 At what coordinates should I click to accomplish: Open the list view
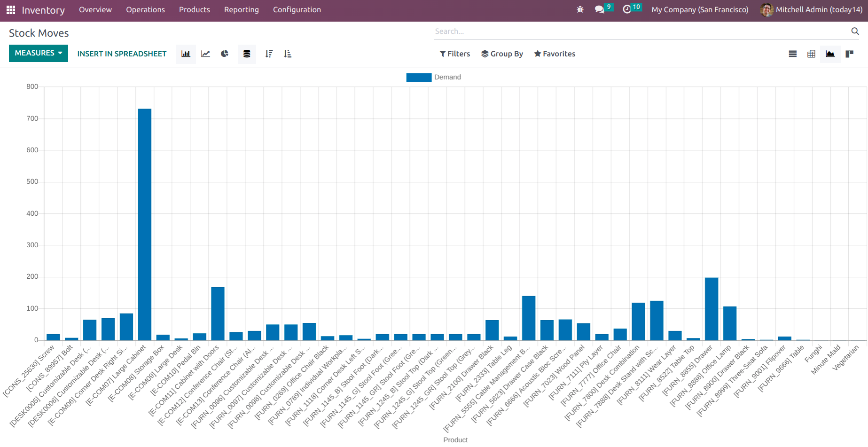pyautogui.click(x=792, y=54)
